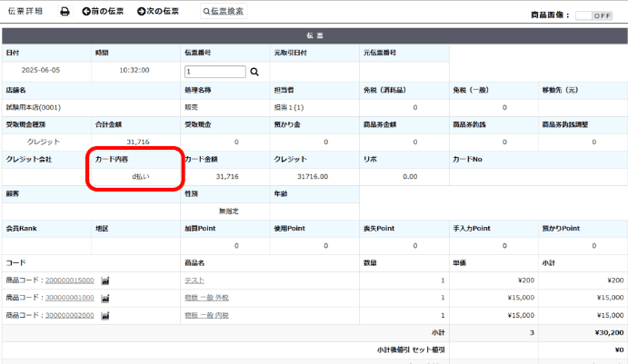Open the テスト product name link
628x364 pixels.
[194, 280]
